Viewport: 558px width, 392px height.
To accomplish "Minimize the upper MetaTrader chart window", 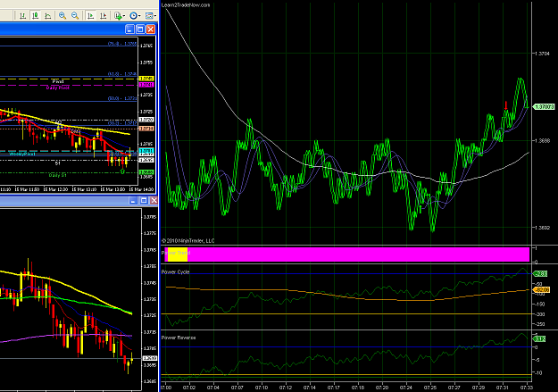I will (129, 29).
